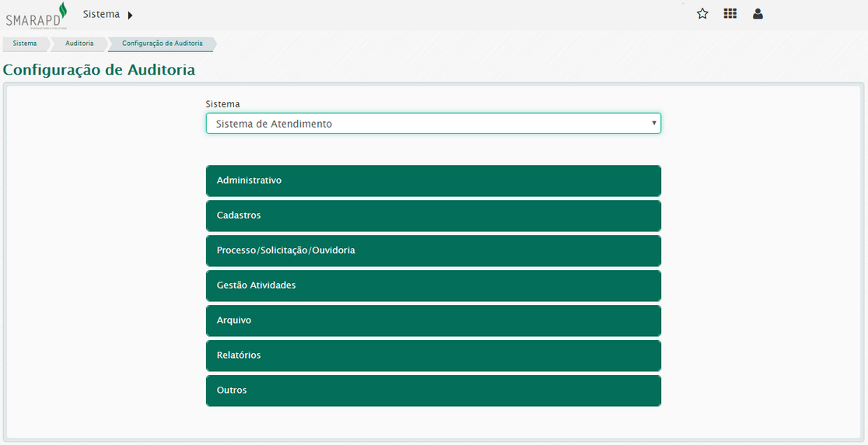
Task: Open the Sistema top menu
Action: click(x=101, y=15)
